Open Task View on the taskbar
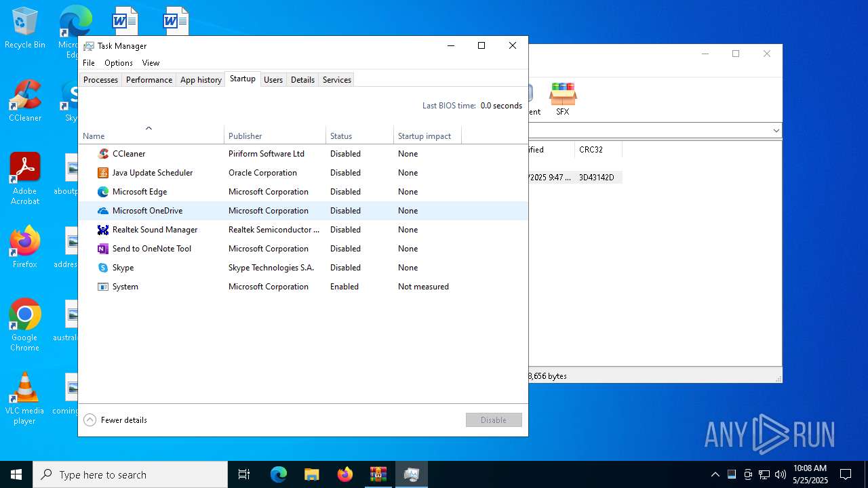Viewport: 868px width, 488px height. pyautogui.click(x=244, y=474)
